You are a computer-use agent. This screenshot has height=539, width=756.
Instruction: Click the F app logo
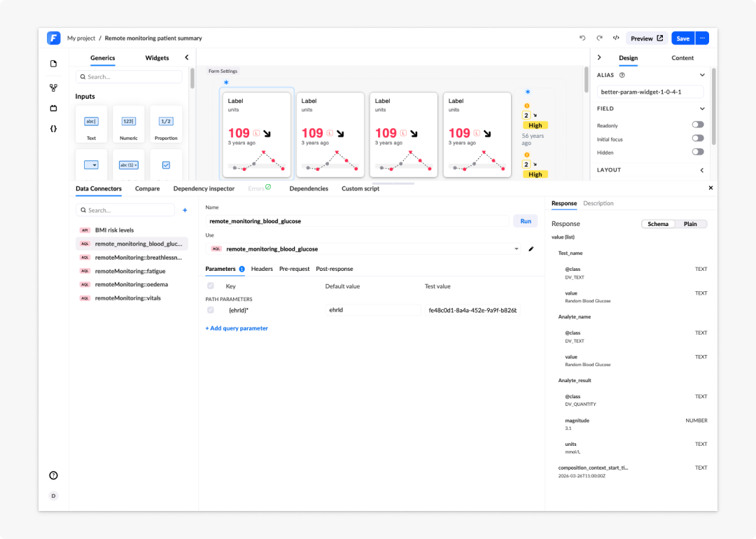(53, 38)
